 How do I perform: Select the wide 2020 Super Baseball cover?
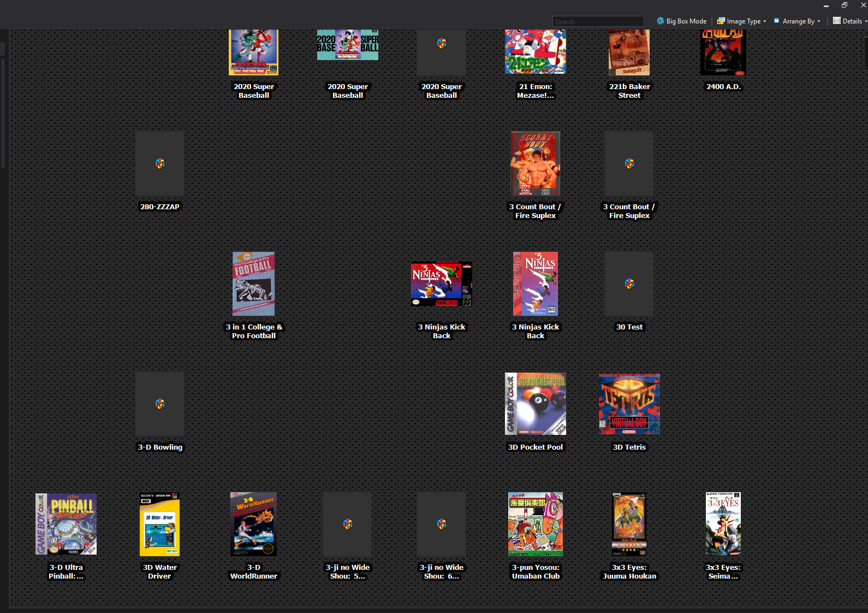click(x=348, y=45)
